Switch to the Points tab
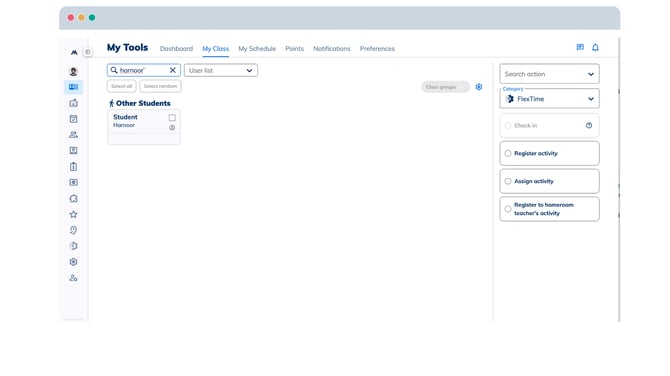The image size is (670, 376). point(294,49)
